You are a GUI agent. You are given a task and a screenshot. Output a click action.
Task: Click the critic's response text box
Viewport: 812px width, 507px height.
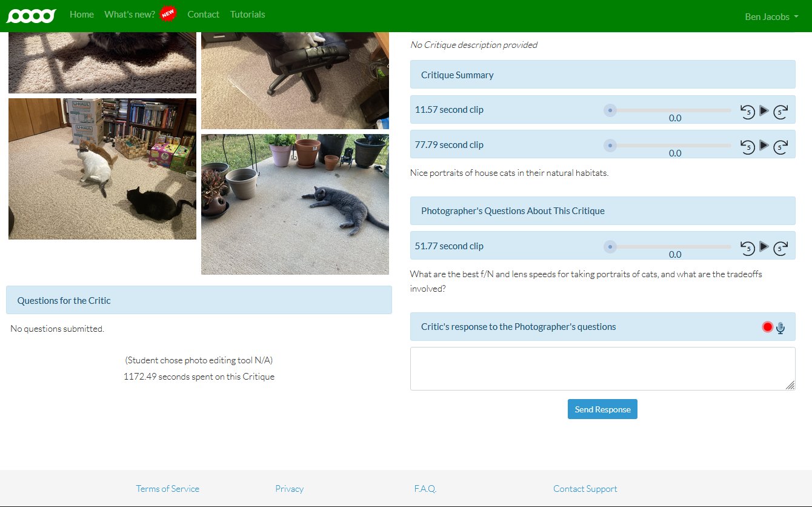coord(602,369)
